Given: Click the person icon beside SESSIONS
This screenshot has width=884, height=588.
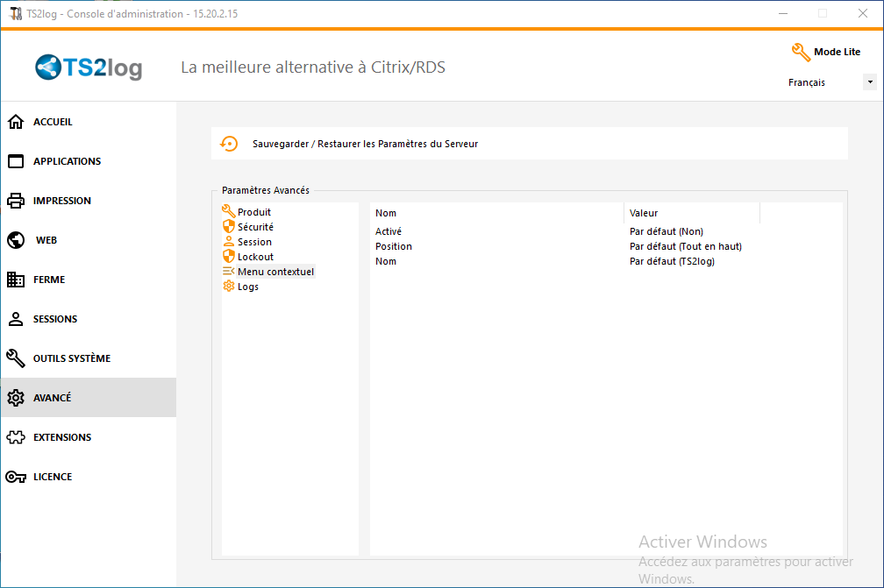Looking at the screenshot, I should (16, 319).
